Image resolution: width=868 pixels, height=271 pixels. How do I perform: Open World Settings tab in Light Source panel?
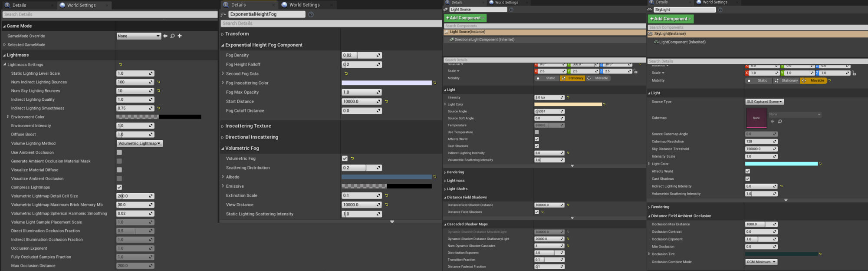coord(506,3)
